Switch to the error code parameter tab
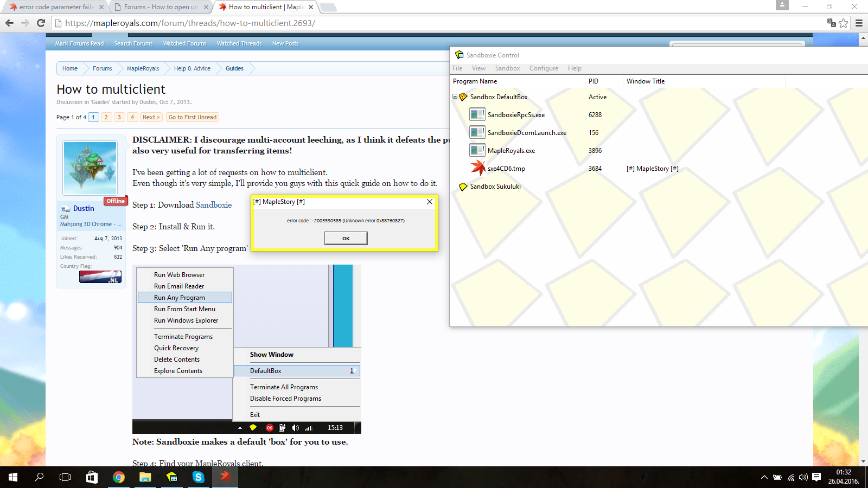868x488 pixels. (x=54, y=7)
